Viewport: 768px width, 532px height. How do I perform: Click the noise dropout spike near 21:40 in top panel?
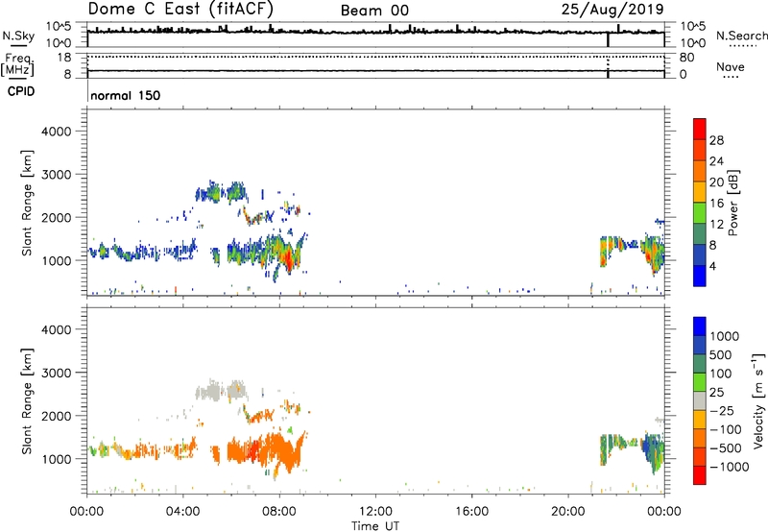click(608, 39)
